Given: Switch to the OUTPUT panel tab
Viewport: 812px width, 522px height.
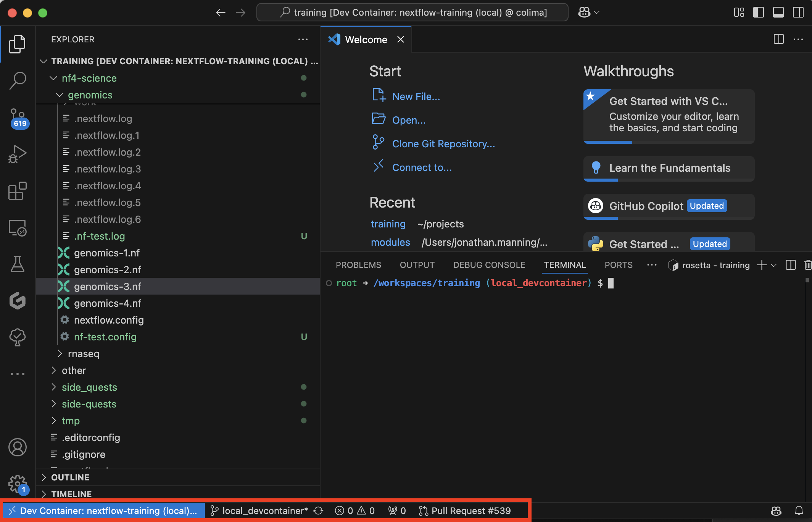Looking at the screenshot, I should (x=417, y=265).
